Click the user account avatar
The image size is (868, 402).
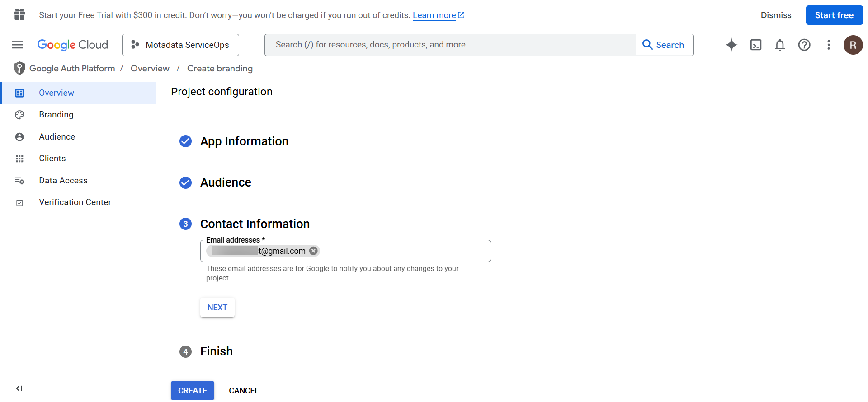click(x=853, y=45)
